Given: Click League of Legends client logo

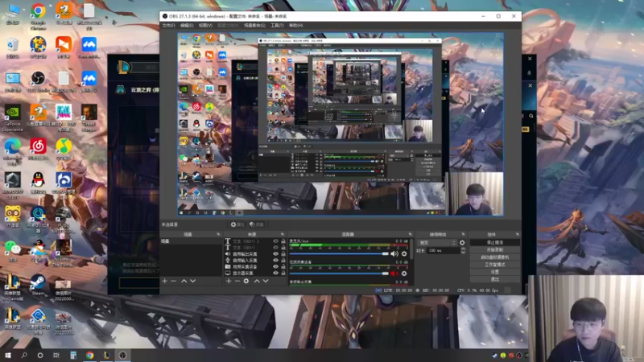Looking at the screenshot, I should 124,67.
